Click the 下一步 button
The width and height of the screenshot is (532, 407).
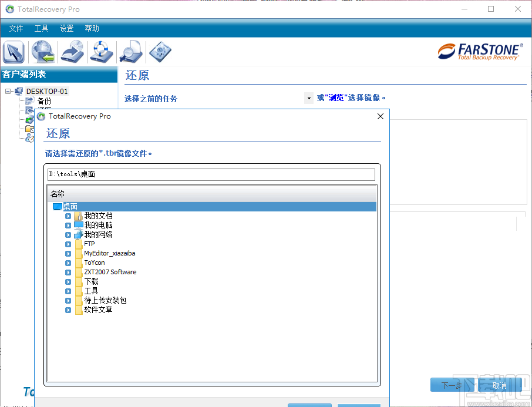tap(452, 385)
